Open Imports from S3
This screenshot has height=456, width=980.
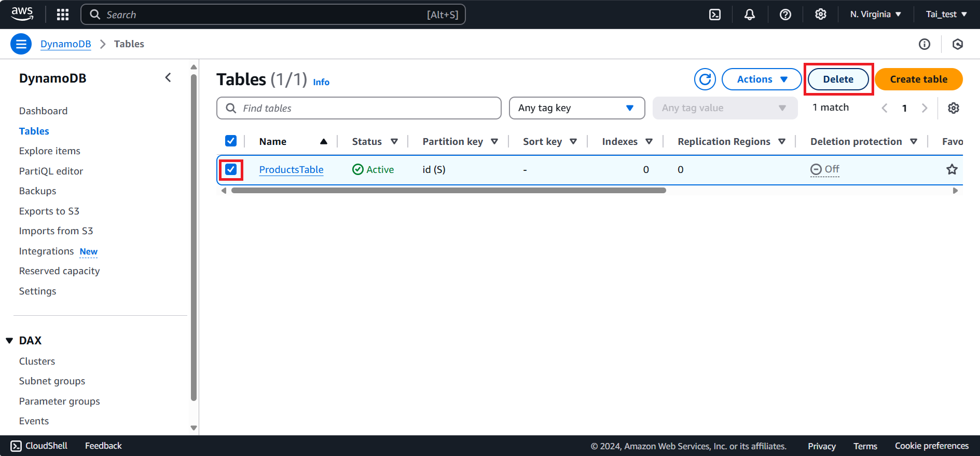pyautogui.click(x=56, y=231)
